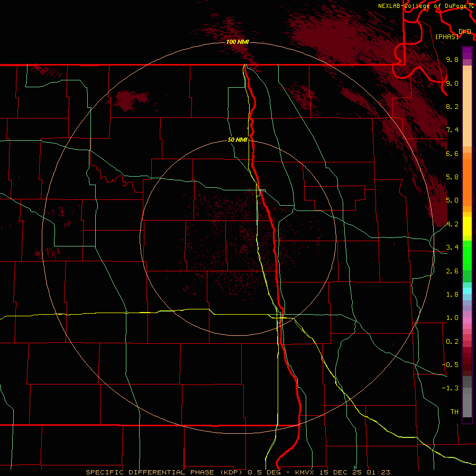Click the 9.8 value on the color scale
The image size is (476, 476).
[452, 59]
